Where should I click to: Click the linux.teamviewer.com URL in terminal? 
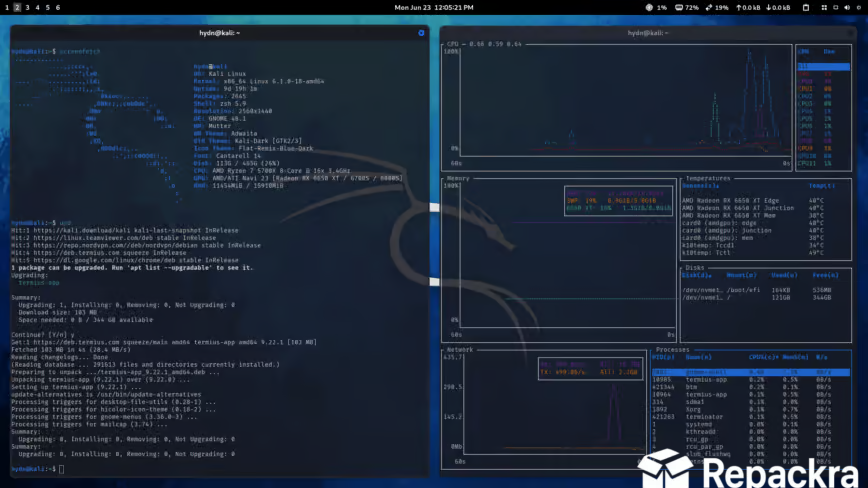point(95,238)
